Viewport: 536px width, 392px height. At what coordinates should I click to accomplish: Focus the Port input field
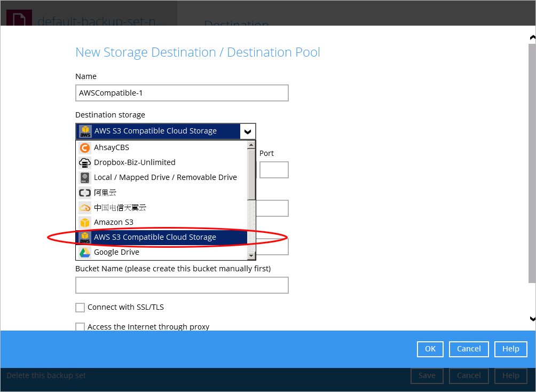point(274,170)
